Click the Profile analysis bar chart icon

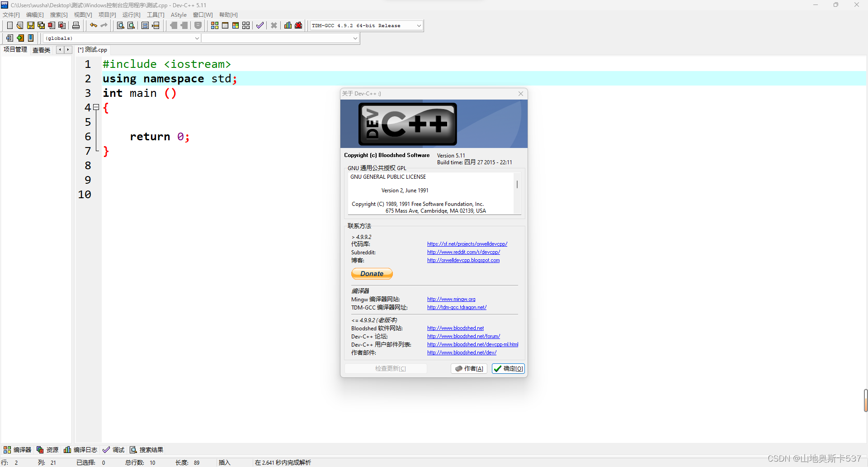288,25
